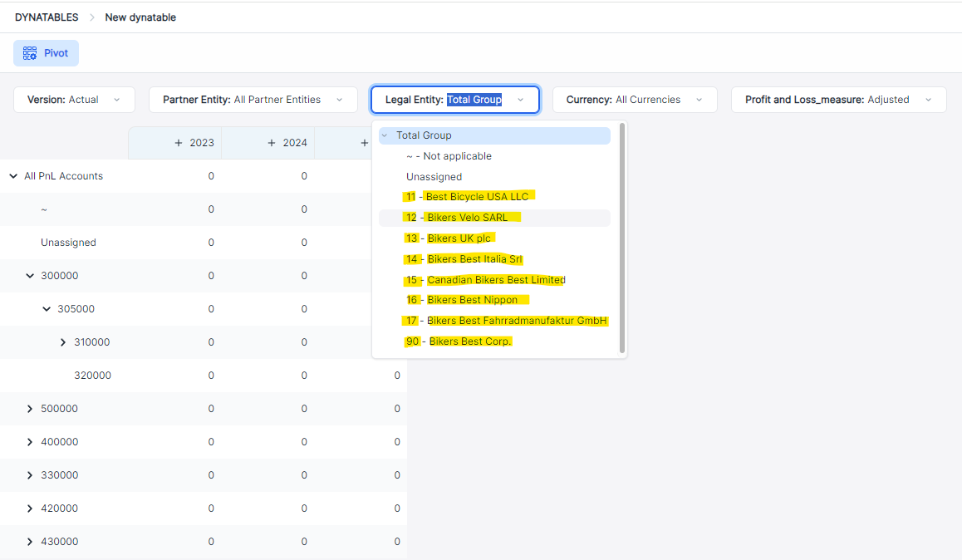Collapse the 305000 account node
962x560 pixels.
47,309
